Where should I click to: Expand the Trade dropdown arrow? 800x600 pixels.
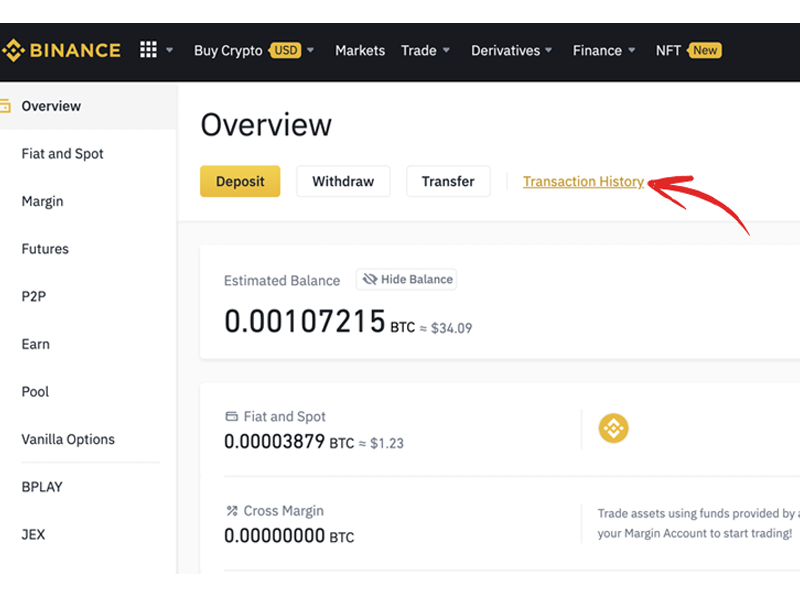click(446, 50)
